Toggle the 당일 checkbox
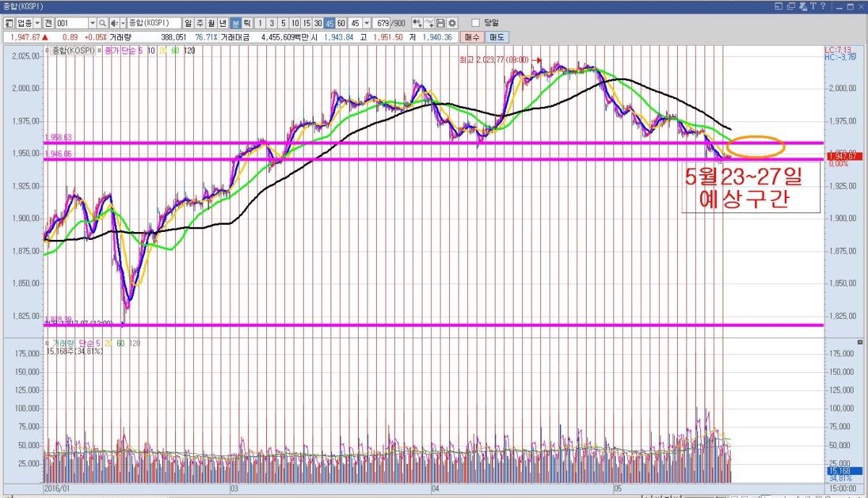 (475, 23)
